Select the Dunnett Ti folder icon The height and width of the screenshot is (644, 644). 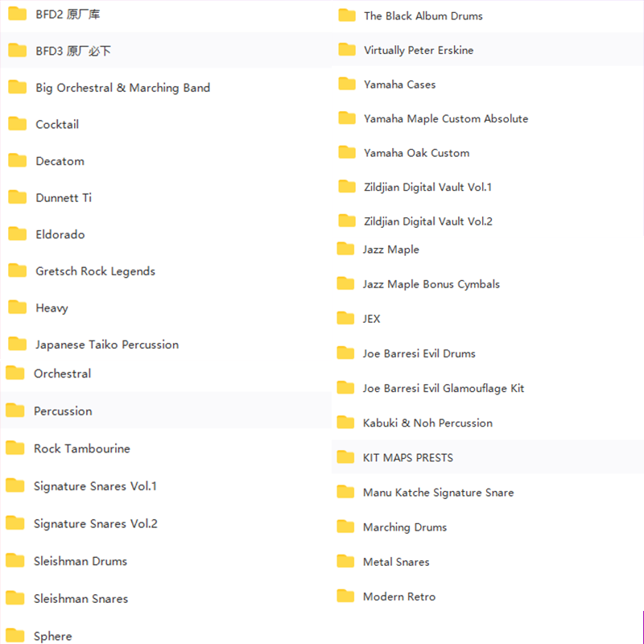[17, 197]
